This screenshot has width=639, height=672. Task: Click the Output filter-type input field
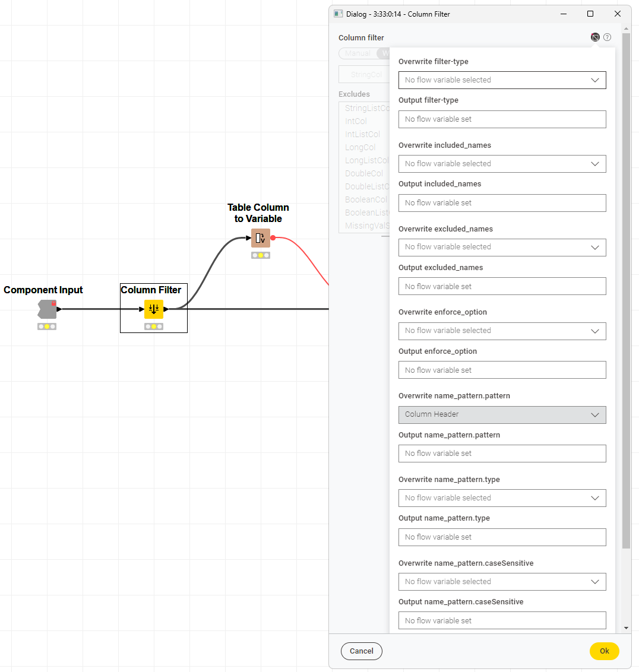(502, 119)
